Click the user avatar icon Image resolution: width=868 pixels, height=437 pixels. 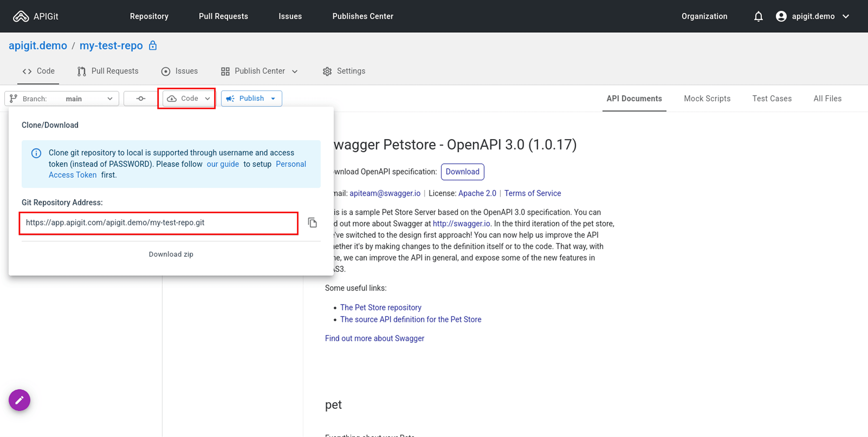coord(781,16)
